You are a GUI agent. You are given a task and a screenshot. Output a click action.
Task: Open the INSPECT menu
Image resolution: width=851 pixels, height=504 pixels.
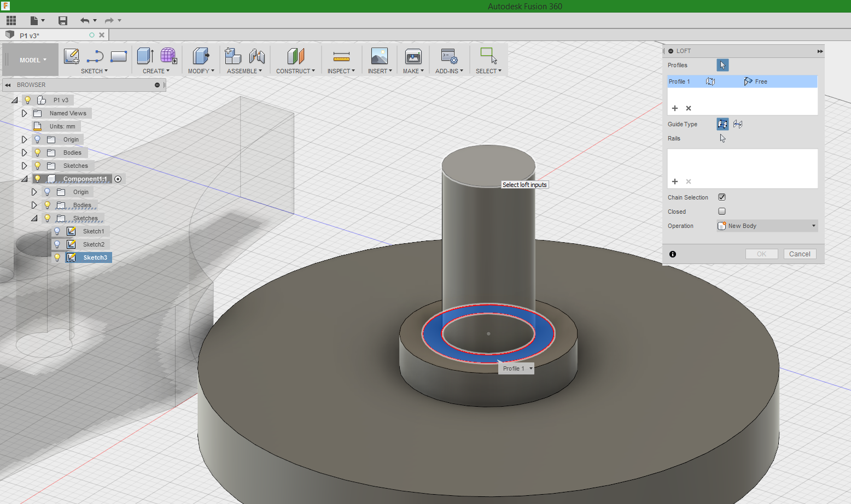click(x=341, y=71)
